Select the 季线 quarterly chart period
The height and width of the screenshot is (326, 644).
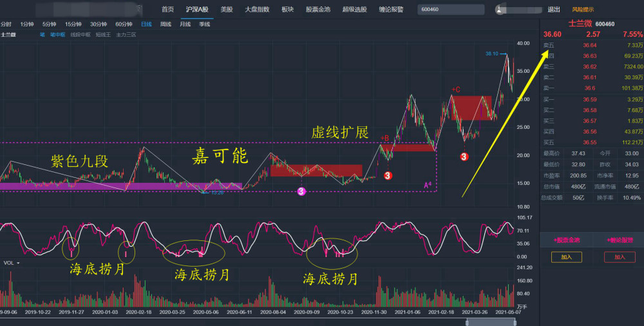coord(205,24)
